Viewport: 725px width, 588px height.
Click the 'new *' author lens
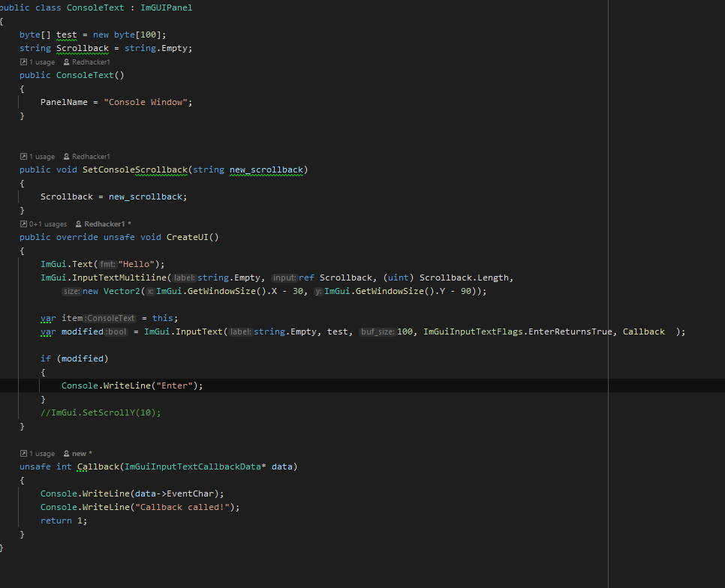[x=82, y=454]
